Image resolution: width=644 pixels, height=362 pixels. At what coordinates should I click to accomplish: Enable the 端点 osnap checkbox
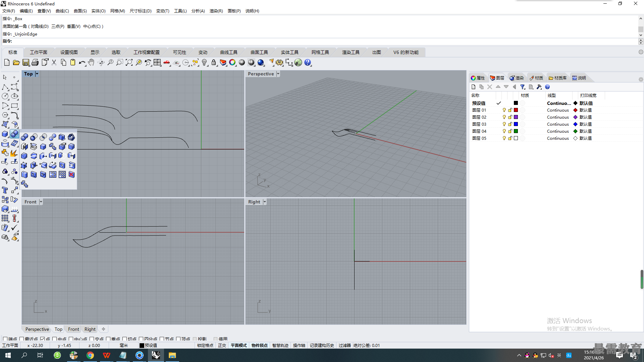[5, 339]
